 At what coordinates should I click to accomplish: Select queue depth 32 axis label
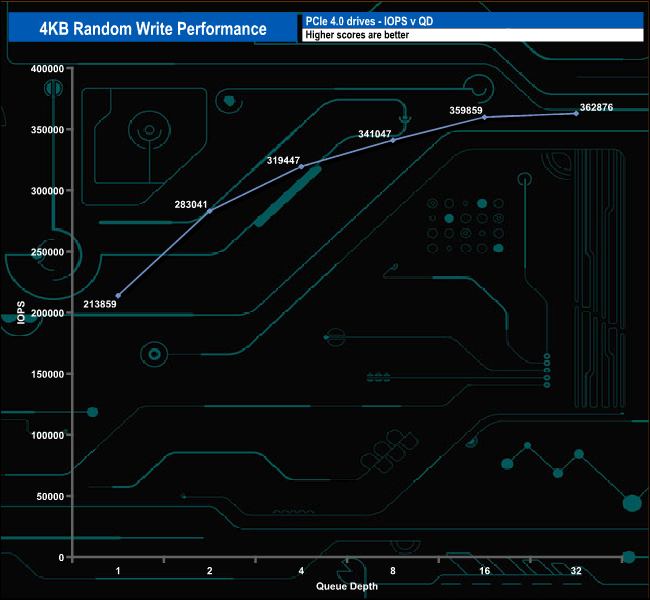[576, 571]
